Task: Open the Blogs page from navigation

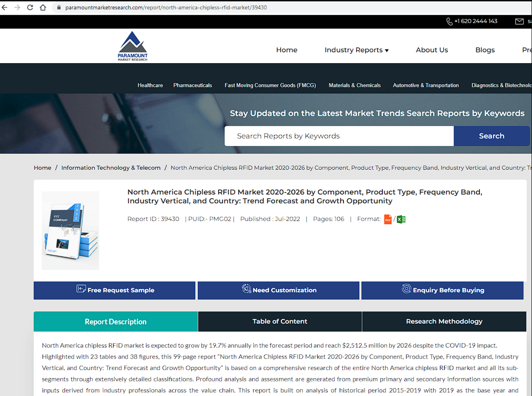Action: pos(485,50)
